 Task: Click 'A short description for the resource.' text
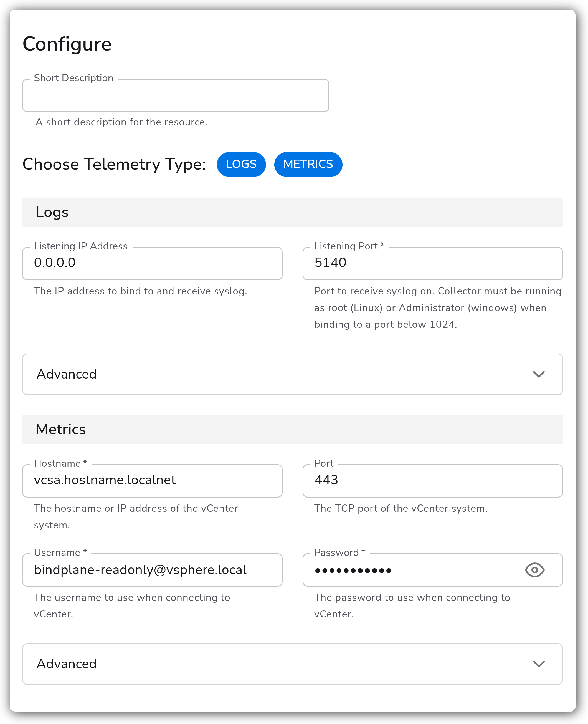(x=121, y=122)
